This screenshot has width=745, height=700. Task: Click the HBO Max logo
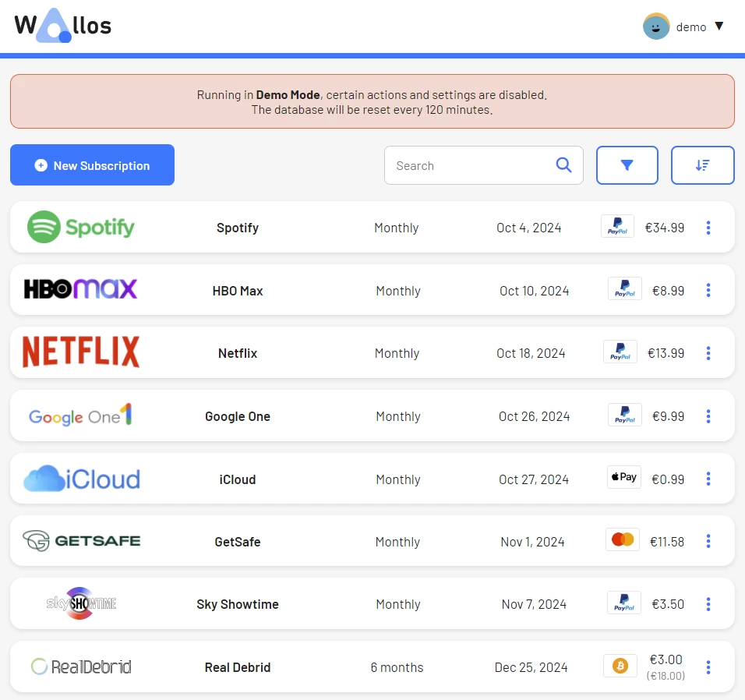(81, 290)
